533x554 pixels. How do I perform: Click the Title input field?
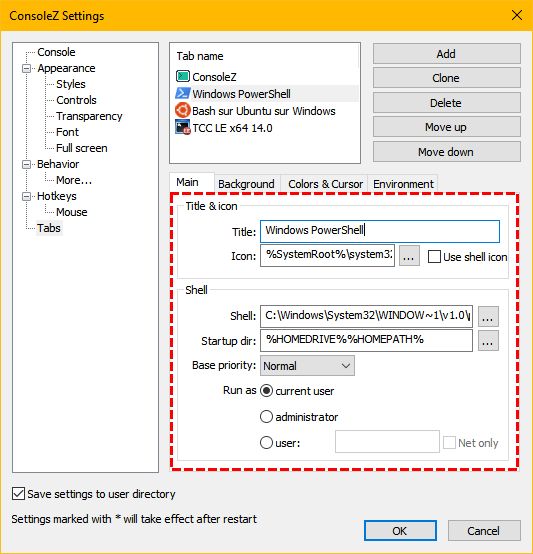pyautogui.click(x=380, y=231)
